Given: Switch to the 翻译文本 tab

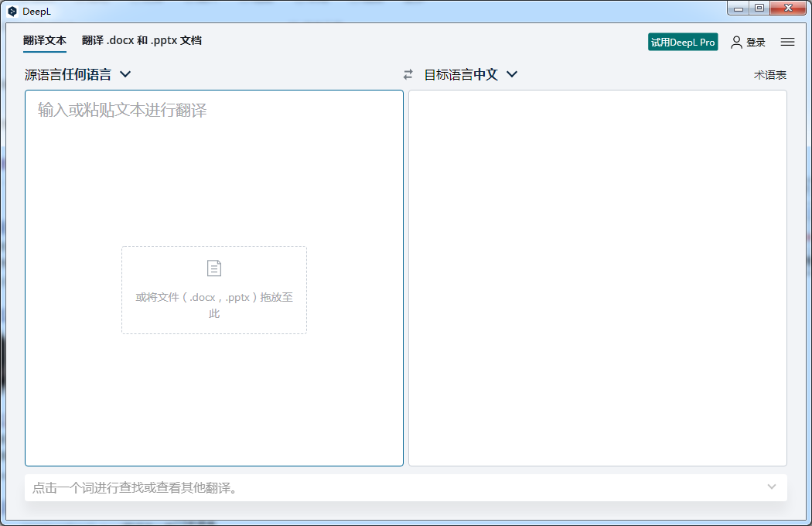Looking at the screenshot, I should click(44, 40).
